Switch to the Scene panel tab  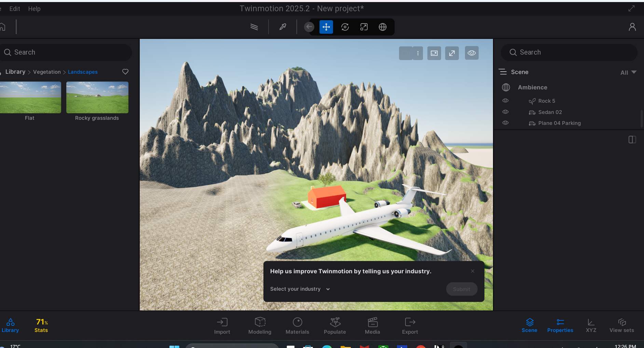coord(530,325)
